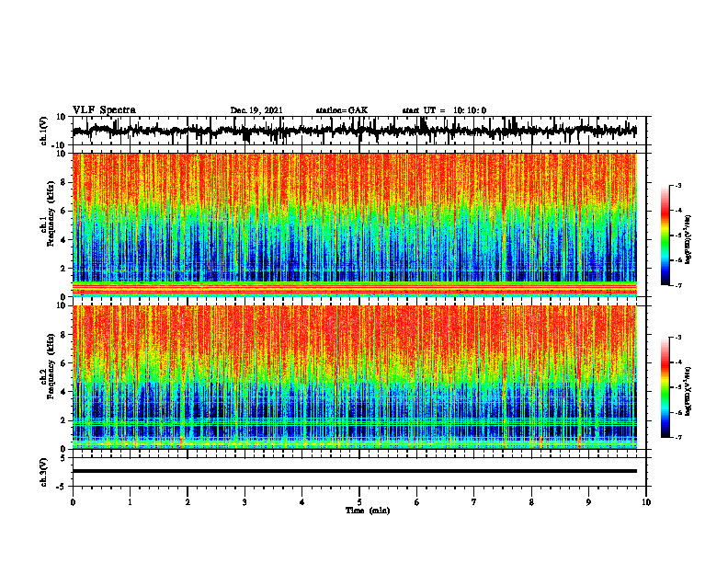Click the "6" kHz tick of ch.2 spectrogram
This screenshot has width=728, height=563.
point(64,363)
